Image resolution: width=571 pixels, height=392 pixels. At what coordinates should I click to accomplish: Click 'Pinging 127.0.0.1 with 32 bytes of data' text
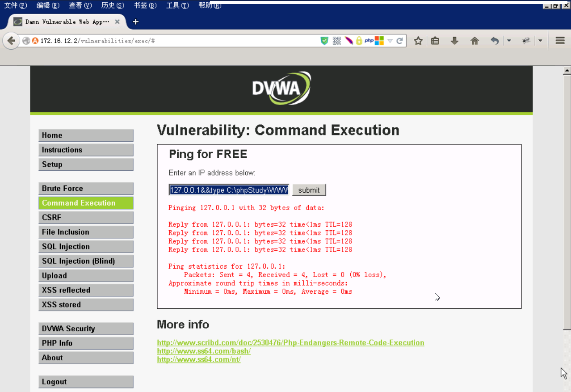(246, 208)
